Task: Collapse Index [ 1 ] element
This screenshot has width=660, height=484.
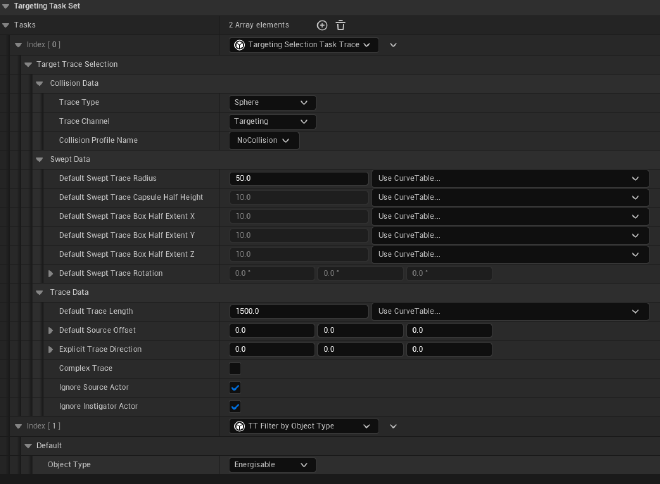Action: pos(18,426)
